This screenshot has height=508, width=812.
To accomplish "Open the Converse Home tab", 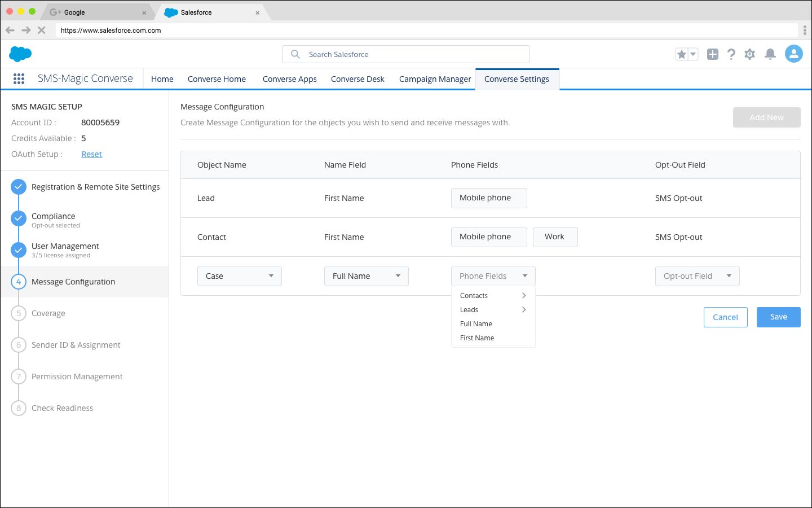I will pos(217,79).
